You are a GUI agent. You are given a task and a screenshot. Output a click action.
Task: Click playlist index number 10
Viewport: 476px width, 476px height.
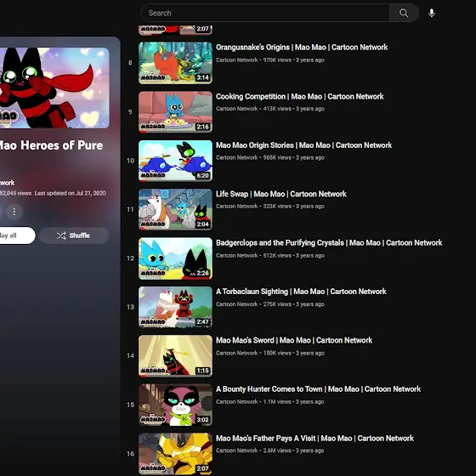click(x=130, y=161)
